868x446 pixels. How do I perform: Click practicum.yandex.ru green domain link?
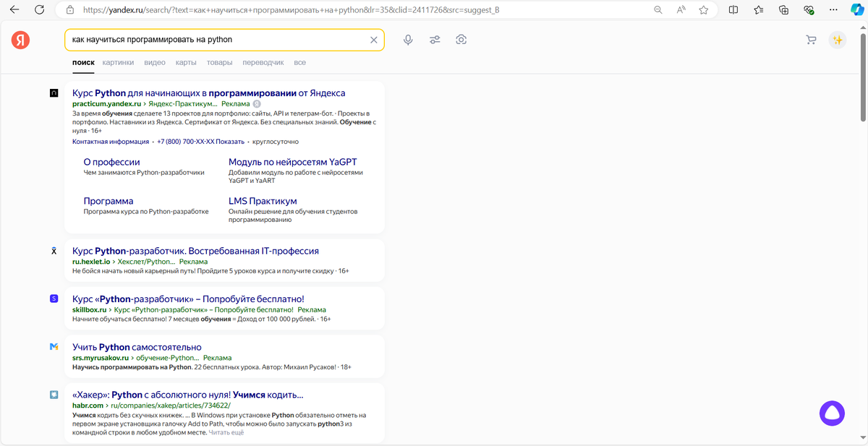(107, 104)
